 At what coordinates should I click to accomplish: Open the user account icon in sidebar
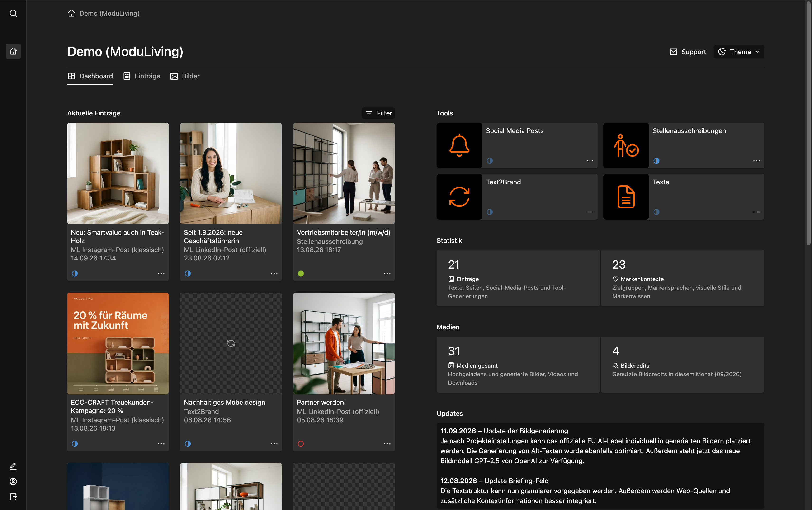click(13, 481)
